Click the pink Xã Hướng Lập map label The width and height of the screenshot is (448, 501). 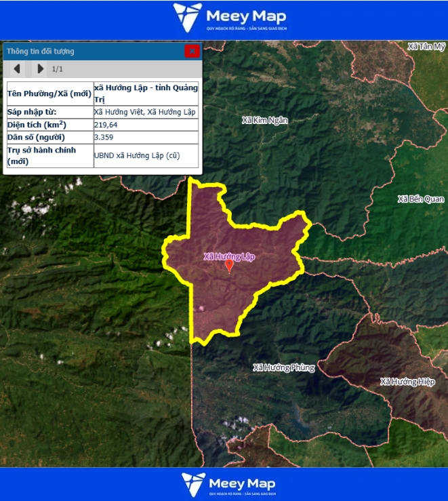click(229, 256)
